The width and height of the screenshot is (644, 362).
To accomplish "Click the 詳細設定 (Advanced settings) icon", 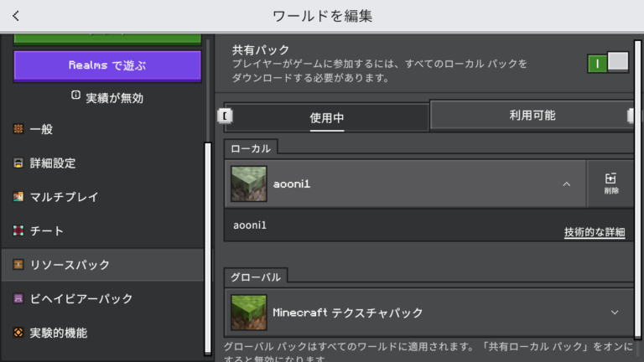I will (x=18, y=163).
